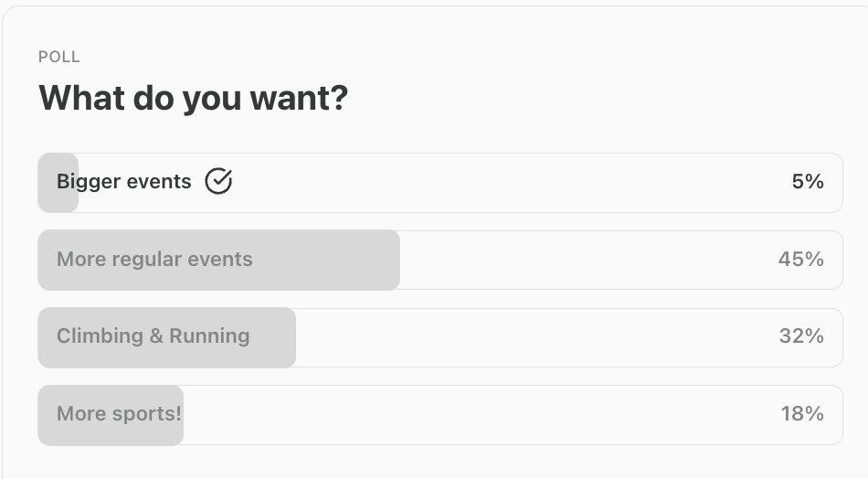Click the 18% result percentage
The height and width of the screenshot is (479, 868).
point(802,414)
